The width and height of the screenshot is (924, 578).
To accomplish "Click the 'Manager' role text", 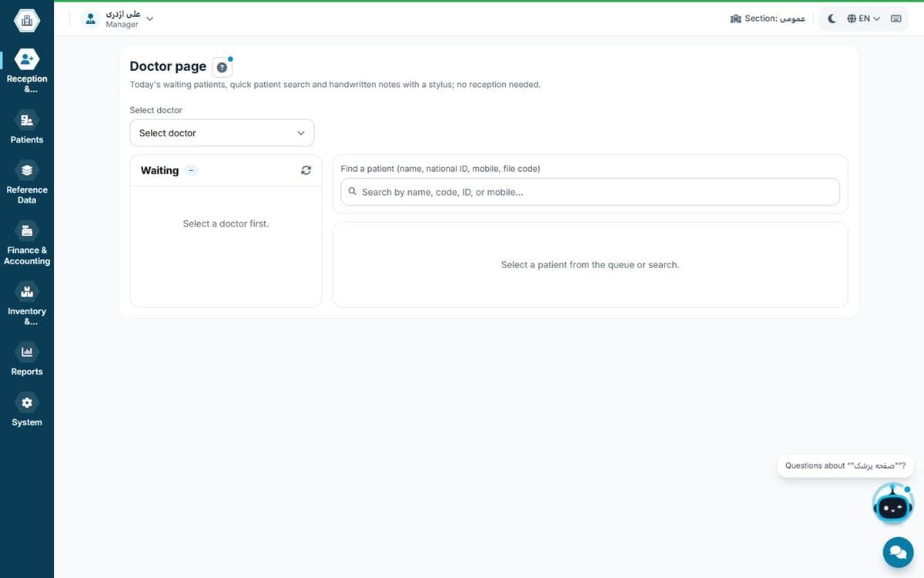I will click(122, 25).
